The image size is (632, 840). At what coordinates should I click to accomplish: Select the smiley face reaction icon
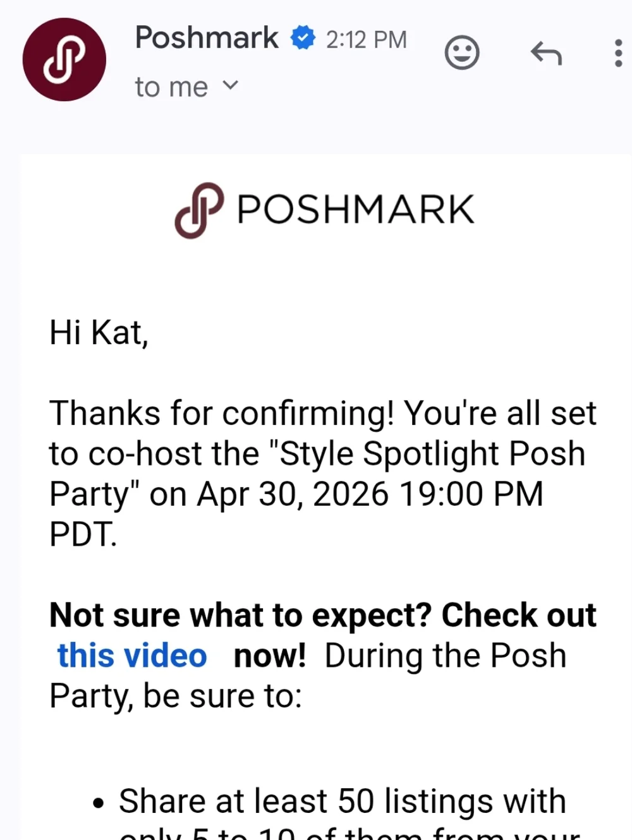tap(462, 52)
